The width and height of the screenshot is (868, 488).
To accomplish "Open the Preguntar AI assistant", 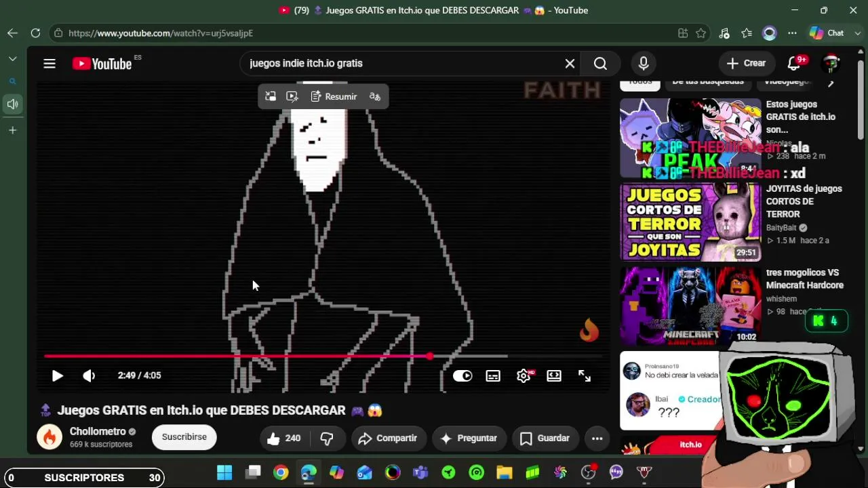I will click(x=469, y=439).
